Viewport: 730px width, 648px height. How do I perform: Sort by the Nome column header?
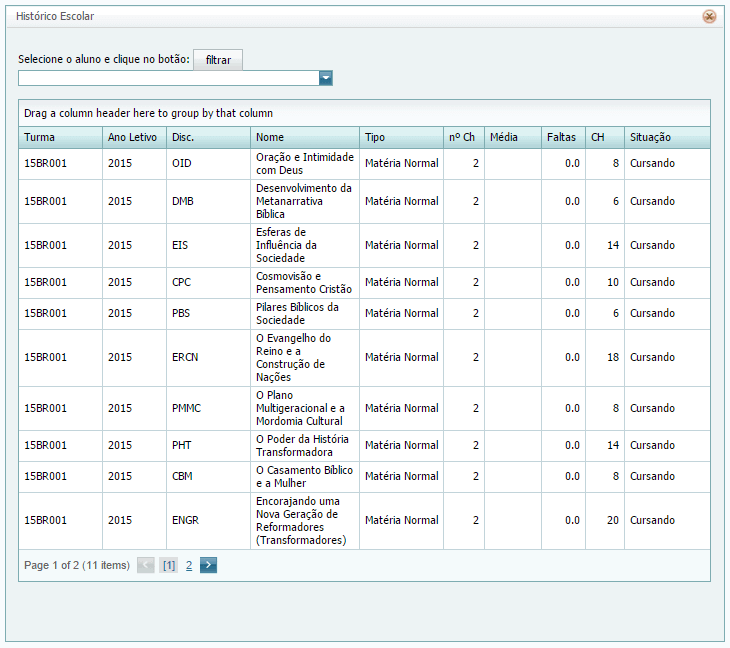pyautogui.click(x=305, y=137)
